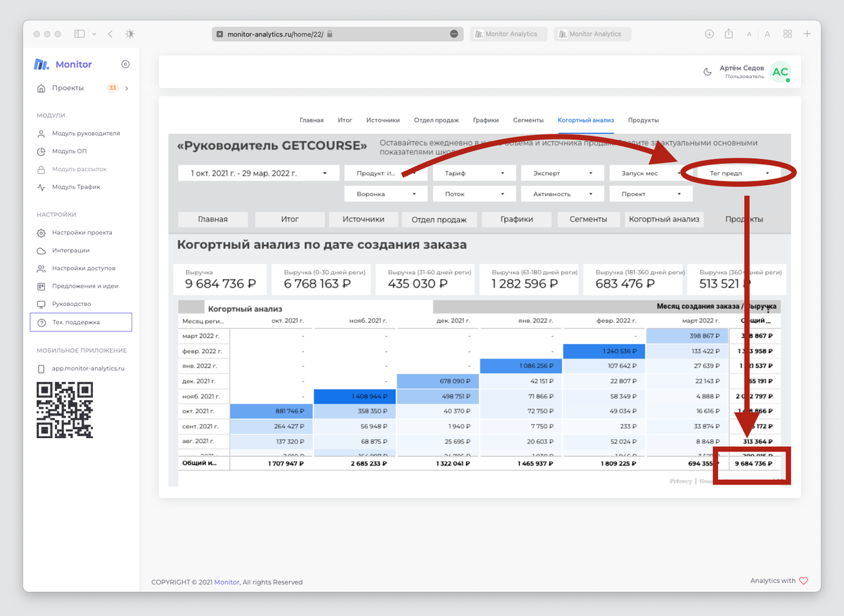Click the QR code image in the sidebar

tap(65, 410)
